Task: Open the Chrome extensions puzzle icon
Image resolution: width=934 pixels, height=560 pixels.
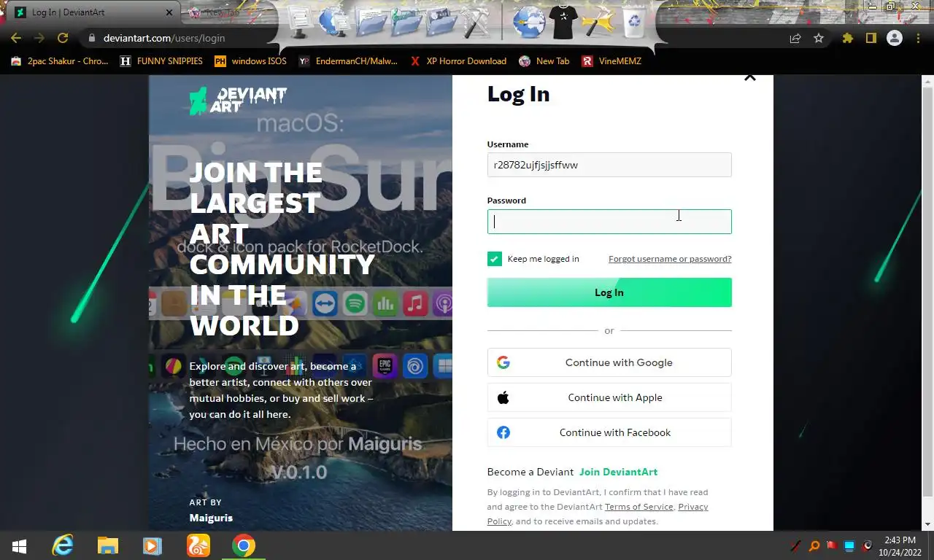Action: coord(848,38)
